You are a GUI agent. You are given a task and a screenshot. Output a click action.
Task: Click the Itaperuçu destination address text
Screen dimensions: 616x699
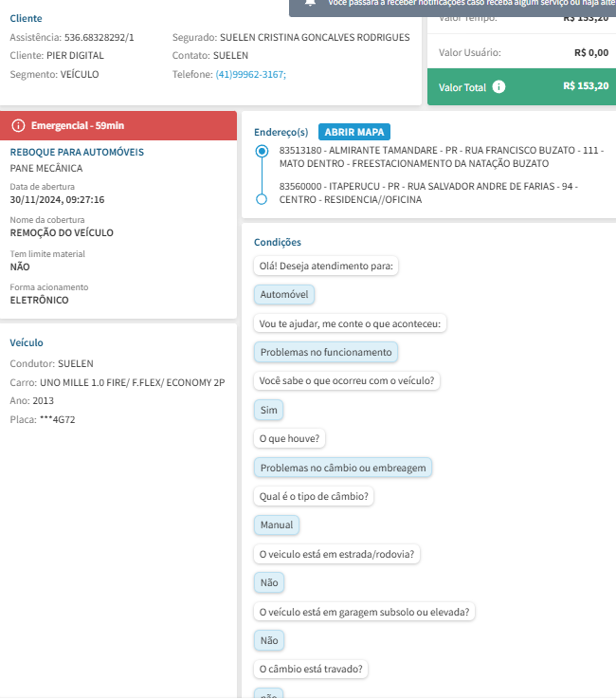(x=428, y=193)
